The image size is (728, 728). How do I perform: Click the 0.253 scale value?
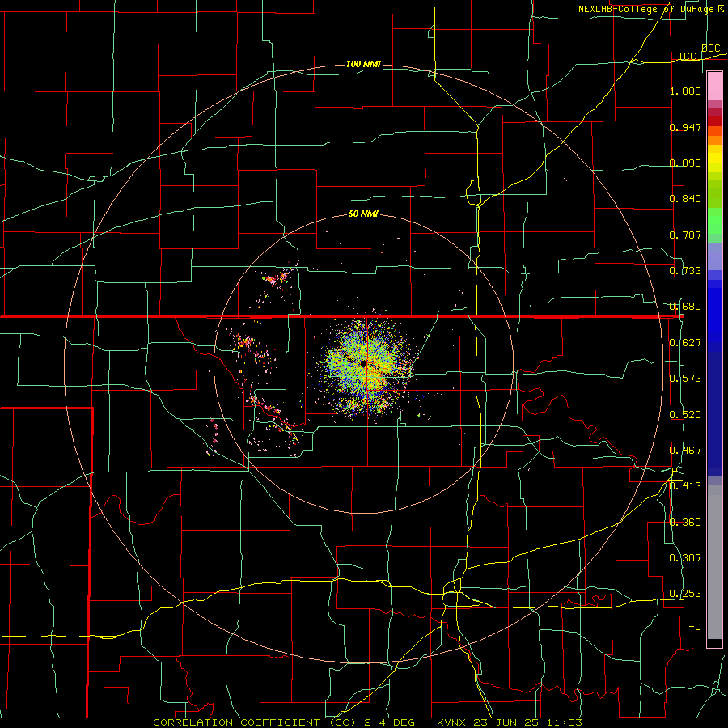point(685,594)
